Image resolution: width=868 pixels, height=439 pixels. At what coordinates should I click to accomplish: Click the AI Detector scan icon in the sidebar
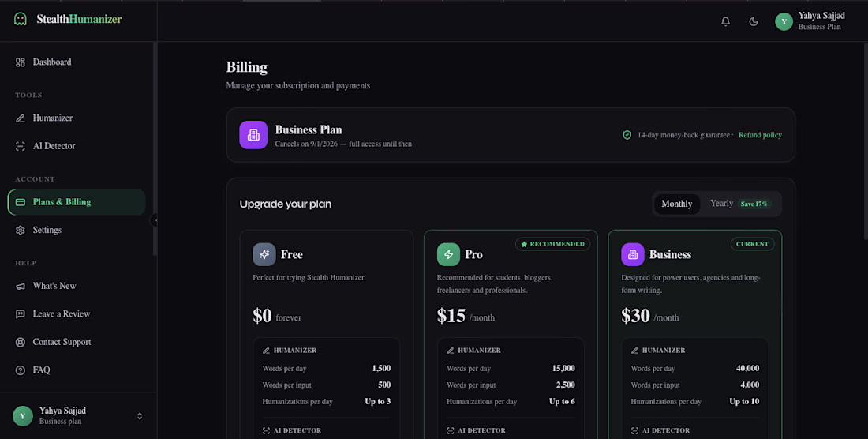tap(21, 146)
